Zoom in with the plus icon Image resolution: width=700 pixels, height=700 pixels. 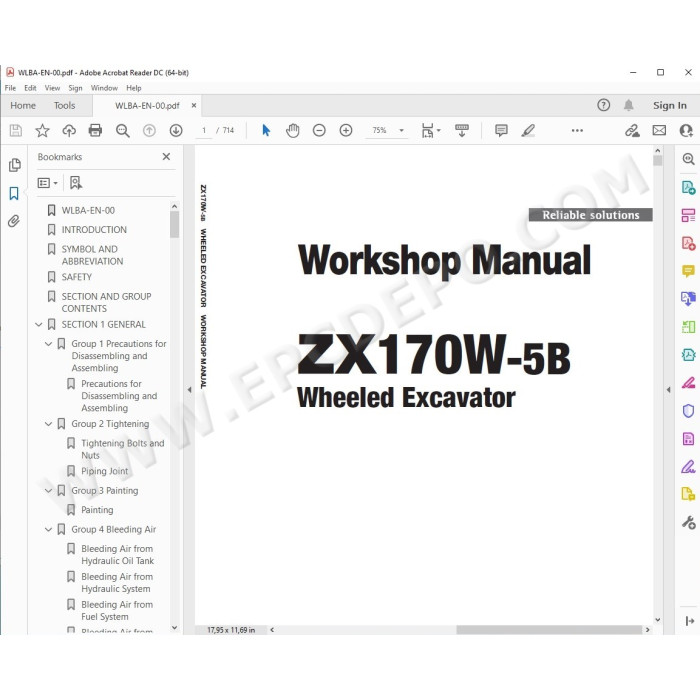point(346,130)
